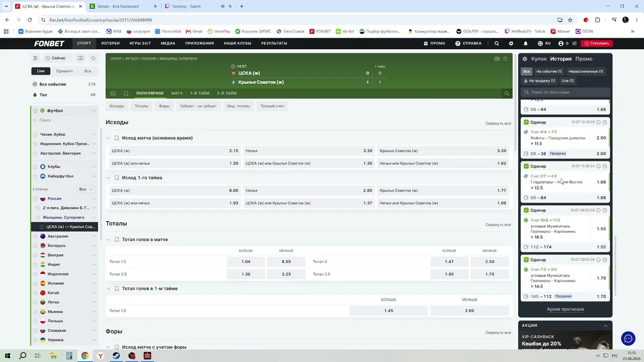Click Свернуть все in Исходы
This screenshot has width=644, height=362.
tap(498, 123)
